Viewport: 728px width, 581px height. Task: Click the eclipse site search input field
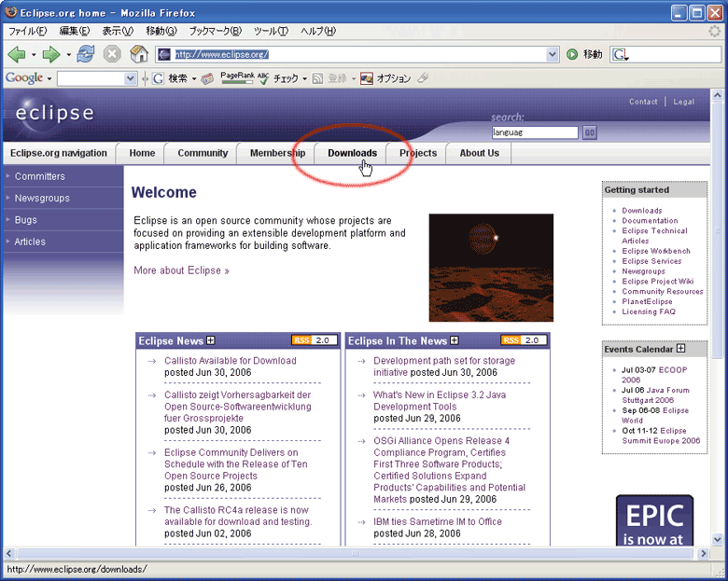click(535, 132)
